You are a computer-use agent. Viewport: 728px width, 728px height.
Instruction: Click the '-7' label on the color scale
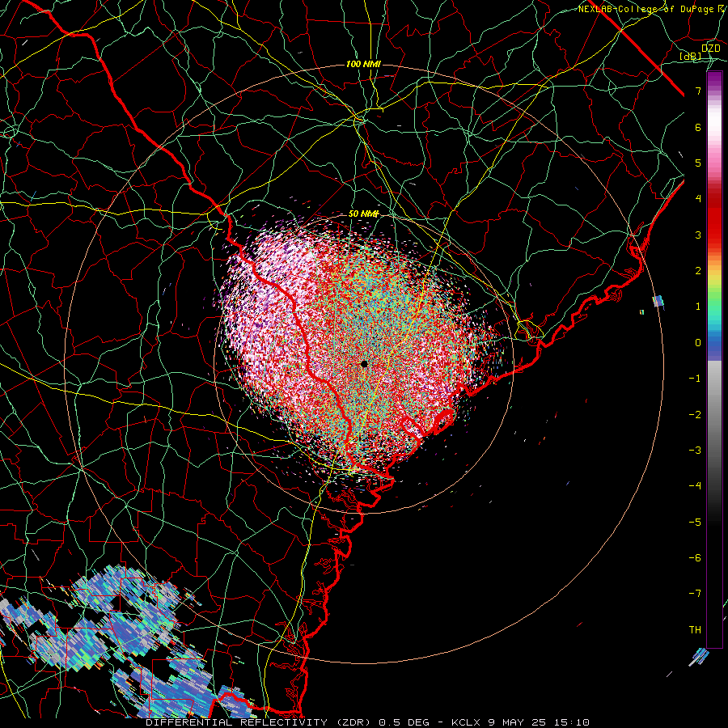pyautogui.click(x=695, y=594)
